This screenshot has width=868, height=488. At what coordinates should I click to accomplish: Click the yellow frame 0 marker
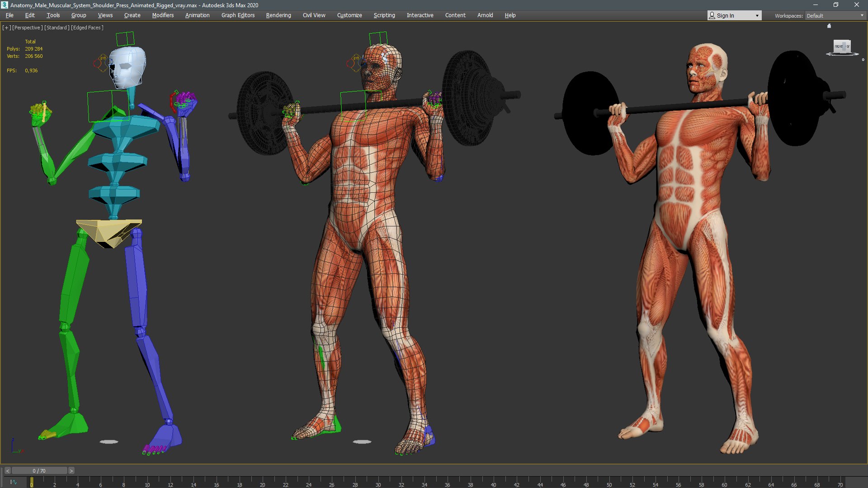point(31,482)
